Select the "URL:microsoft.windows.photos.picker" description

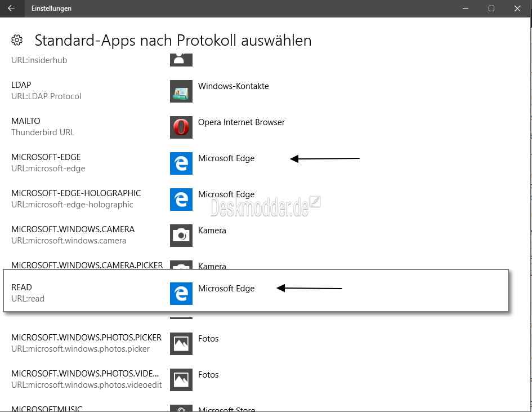pyautogui.click(x=81, y=349)
